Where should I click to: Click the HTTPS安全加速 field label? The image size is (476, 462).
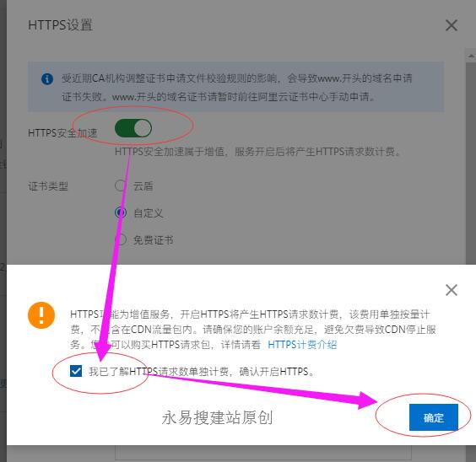(62, 133)
